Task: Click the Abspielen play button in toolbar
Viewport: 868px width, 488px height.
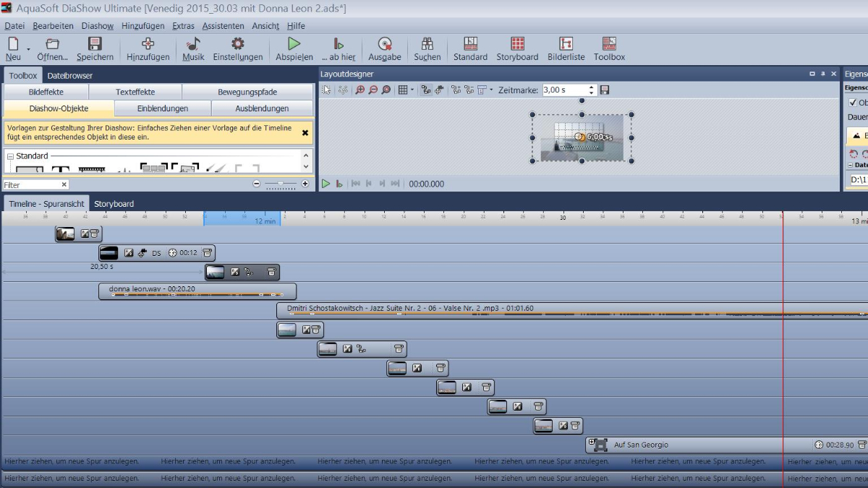Action: [x=294, y=48]
